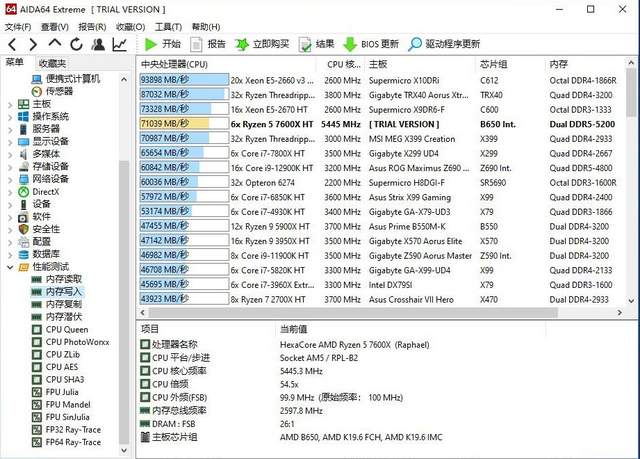Select 内存读取 benchmark

click(57, 279)
